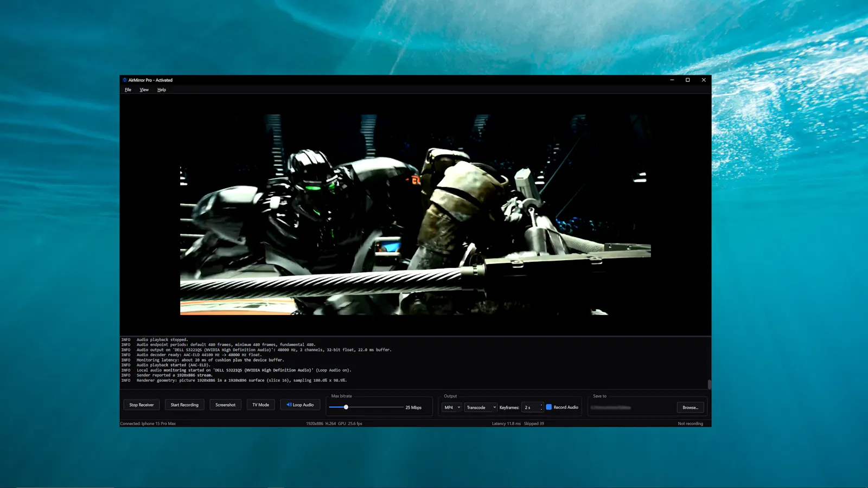
Task: Close the AirMirror Pro window
Action: tap(704, 80)
